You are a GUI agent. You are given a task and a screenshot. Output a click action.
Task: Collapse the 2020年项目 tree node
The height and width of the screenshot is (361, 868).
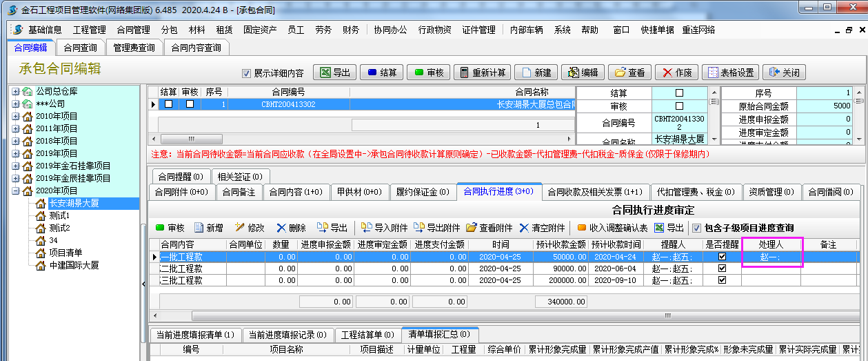(x=16, y=191)
